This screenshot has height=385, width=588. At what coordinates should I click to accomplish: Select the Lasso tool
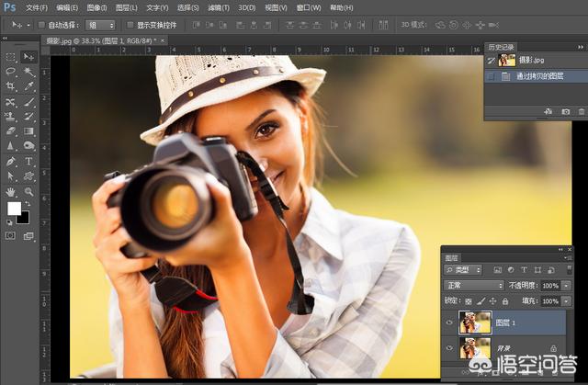[x=11, y=72]
